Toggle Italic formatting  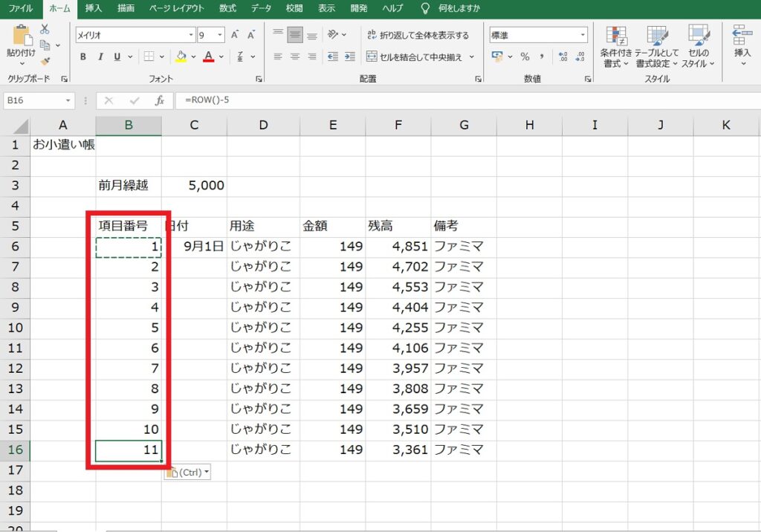coord(100,56)
